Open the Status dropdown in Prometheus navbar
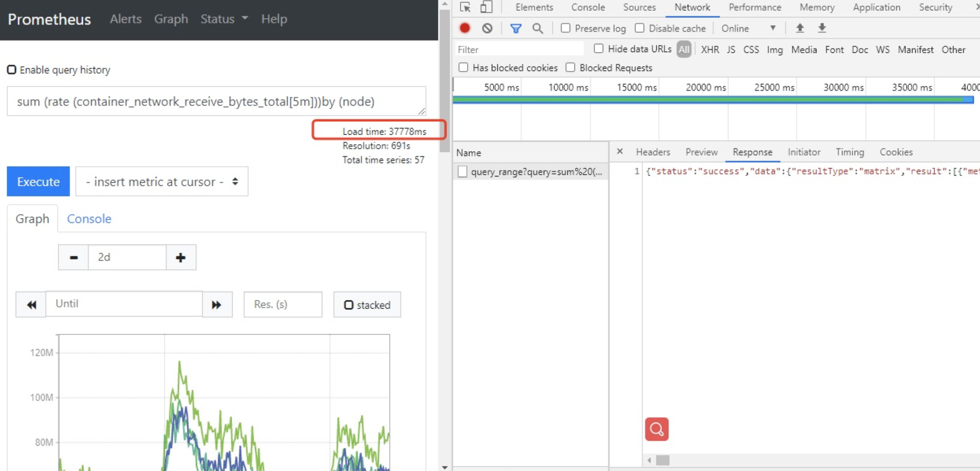Screen dimensions: 980x471 (x=224, y=19)
